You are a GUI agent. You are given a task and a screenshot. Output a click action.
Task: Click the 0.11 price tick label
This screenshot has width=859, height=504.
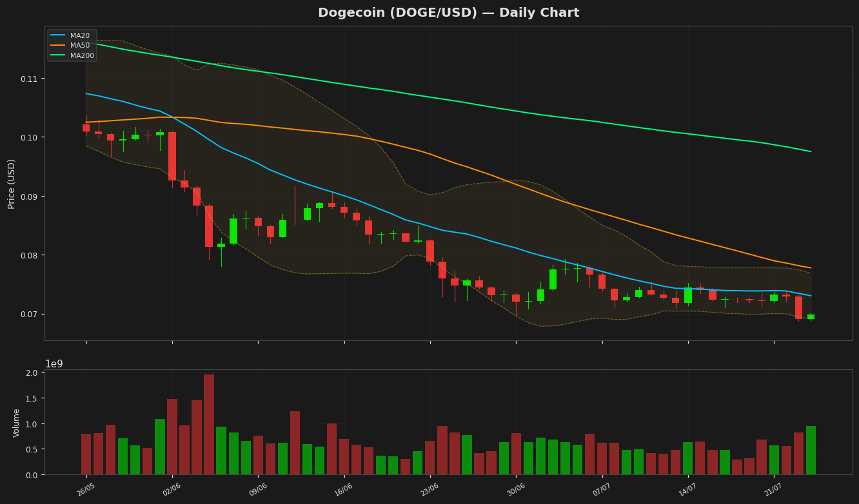coord(29,79)
